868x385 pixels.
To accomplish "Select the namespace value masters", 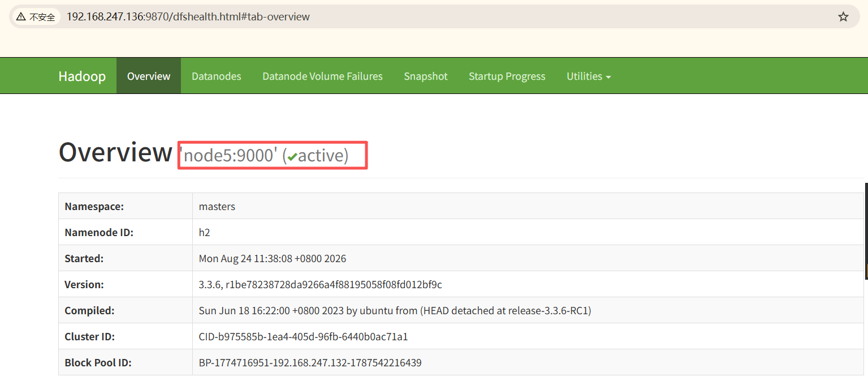I will coord(217,206).
